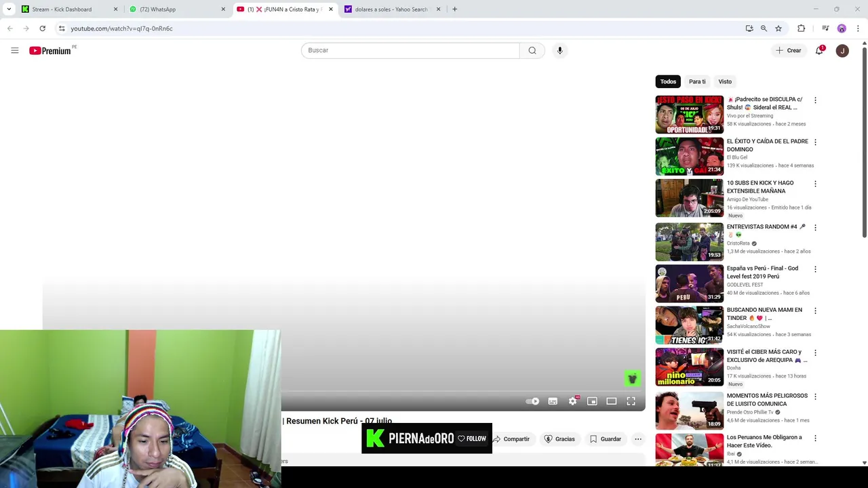Open more actions ellipsis below video
Viewport: 868px width, 488px height.
638,439
